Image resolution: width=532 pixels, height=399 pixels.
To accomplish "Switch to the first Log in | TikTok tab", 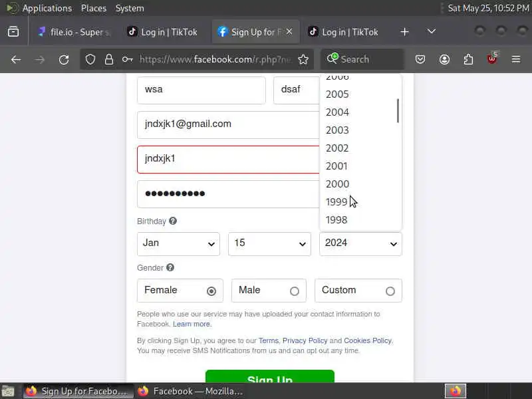I will coord(162,32).
